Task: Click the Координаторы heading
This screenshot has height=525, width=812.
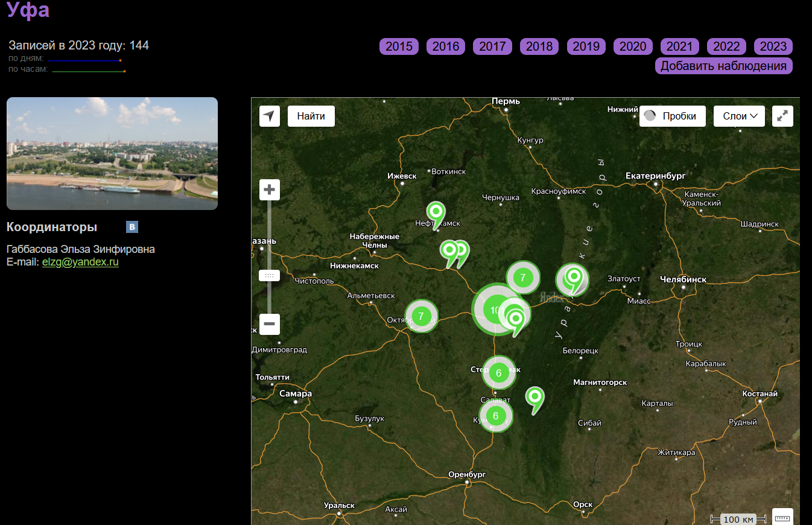Action: click(52, 227)
